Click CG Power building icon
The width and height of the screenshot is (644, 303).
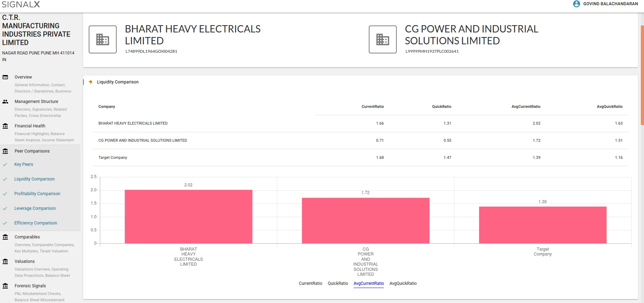coord(383,39)
